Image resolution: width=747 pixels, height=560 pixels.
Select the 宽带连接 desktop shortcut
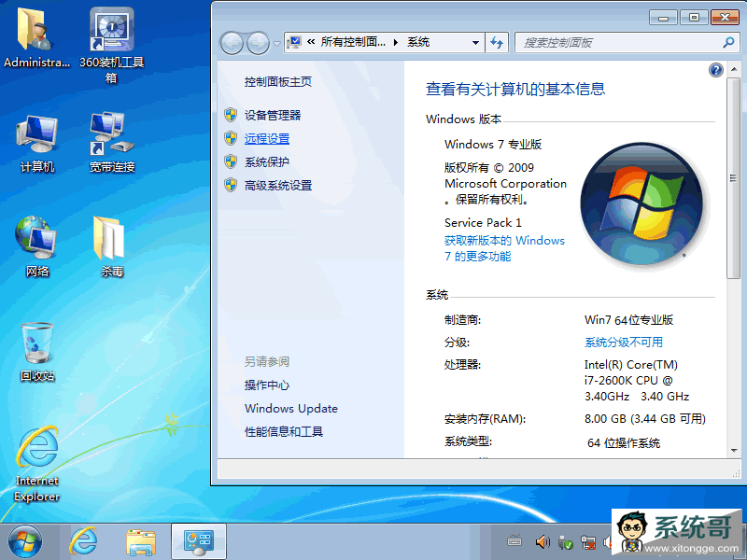tap(112, 142)
